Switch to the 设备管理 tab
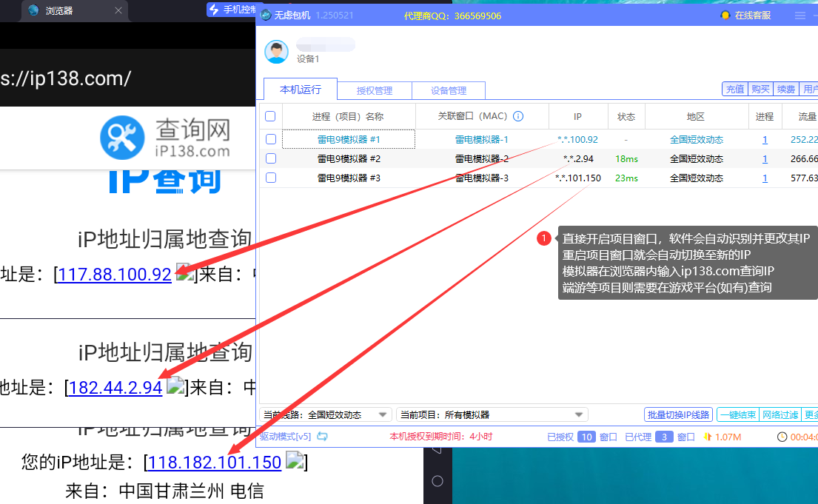 click(449, 91)
